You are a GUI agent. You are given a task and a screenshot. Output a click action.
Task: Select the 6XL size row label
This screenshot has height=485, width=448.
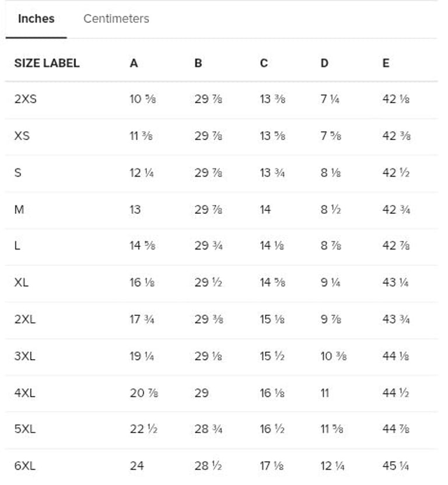(24, 466)
